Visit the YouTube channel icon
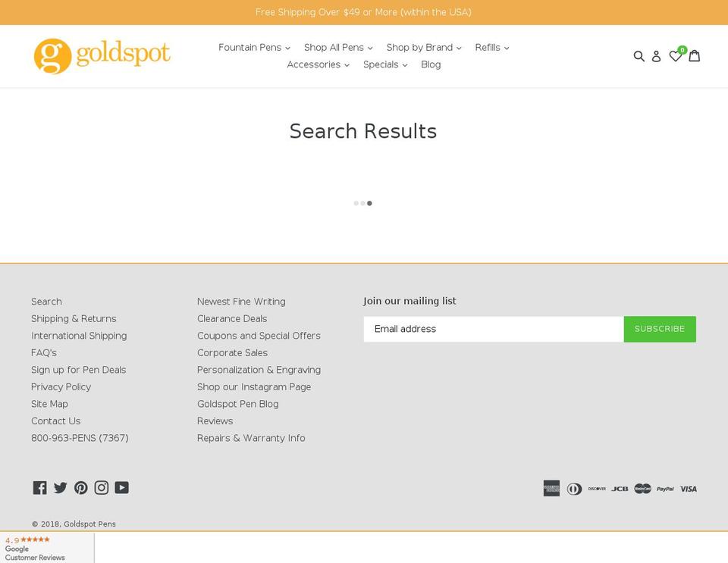The image size is (728, 563). (121, 487)
